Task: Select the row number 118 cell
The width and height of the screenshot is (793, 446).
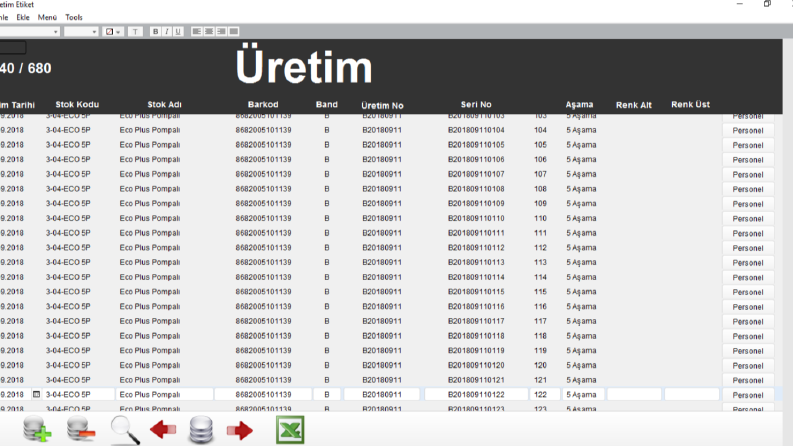Action: [540, 336]
